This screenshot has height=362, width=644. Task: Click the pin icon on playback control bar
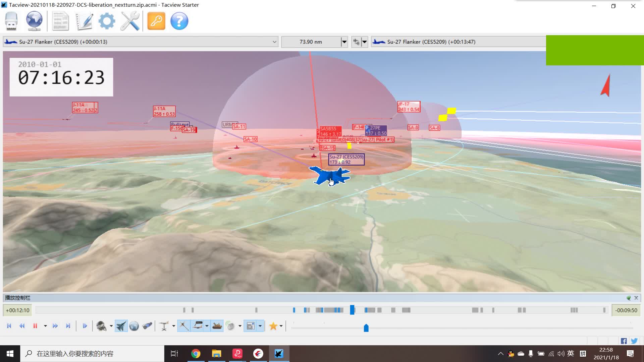pyautogui.click(x=629, y=298)
